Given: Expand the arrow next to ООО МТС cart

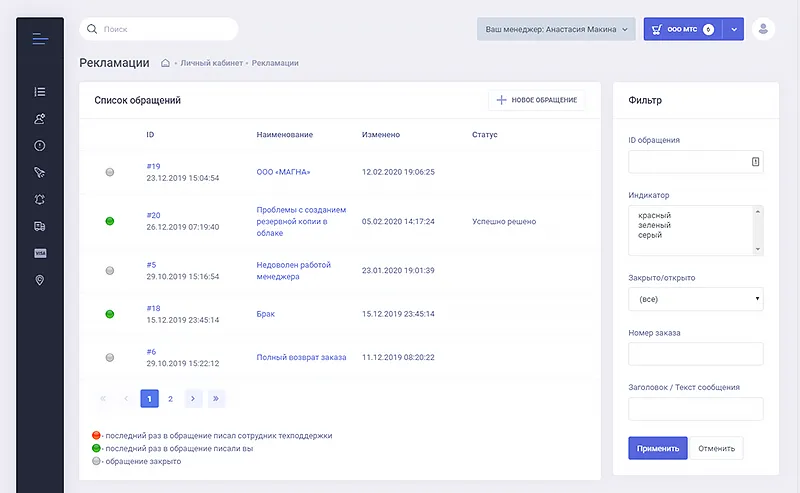Looking at the screenshot, I should tap(733, 30).
